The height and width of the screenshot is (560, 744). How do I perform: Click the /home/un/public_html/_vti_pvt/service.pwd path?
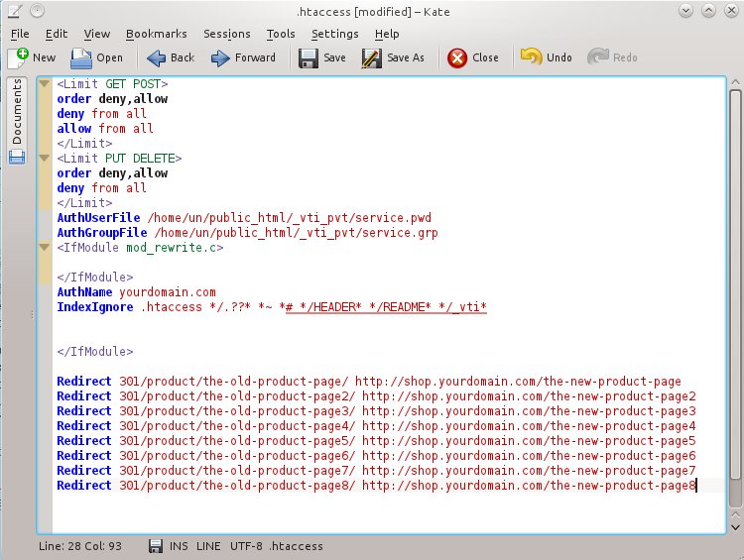coord(290,218)
